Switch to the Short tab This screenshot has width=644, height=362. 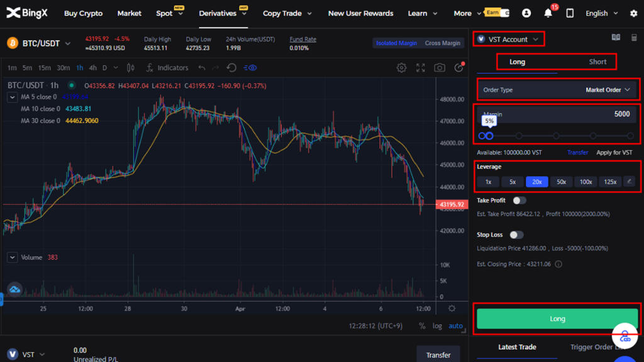click(x=597, y=62)
